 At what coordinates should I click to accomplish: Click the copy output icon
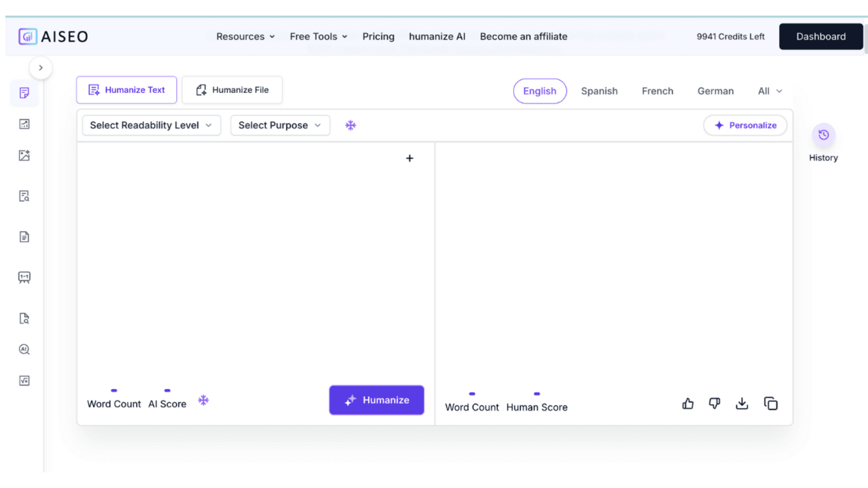click(770, 404)
